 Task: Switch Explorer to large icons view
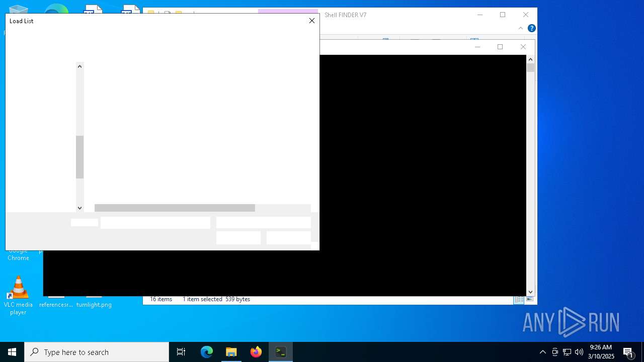point(530,299)
